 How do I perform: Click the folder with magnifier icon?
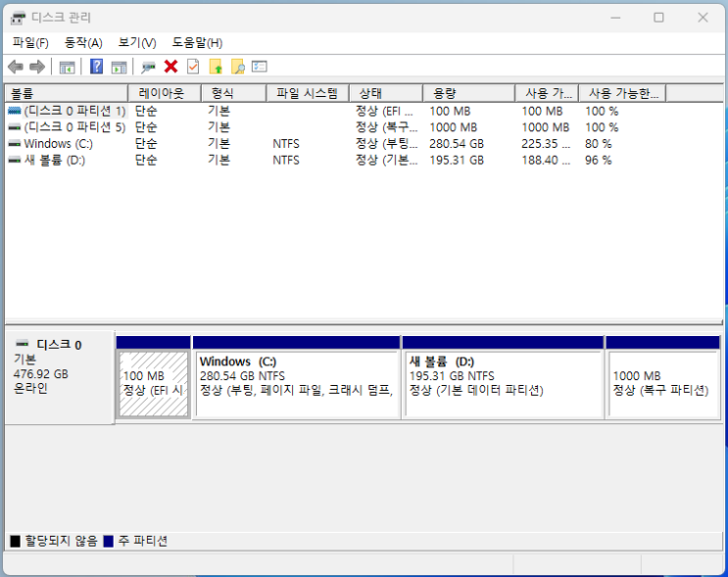tap(238, 67)
